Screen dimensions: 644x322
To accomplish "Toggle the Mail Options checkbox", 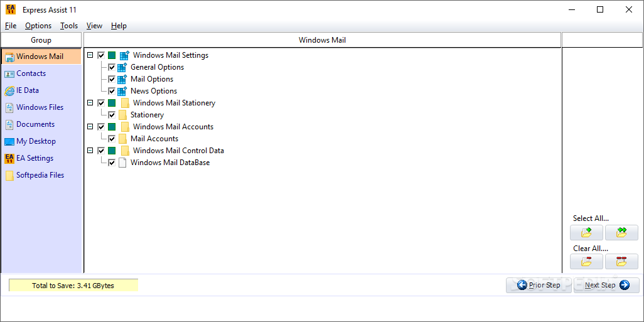I will (x=112, y=79).
